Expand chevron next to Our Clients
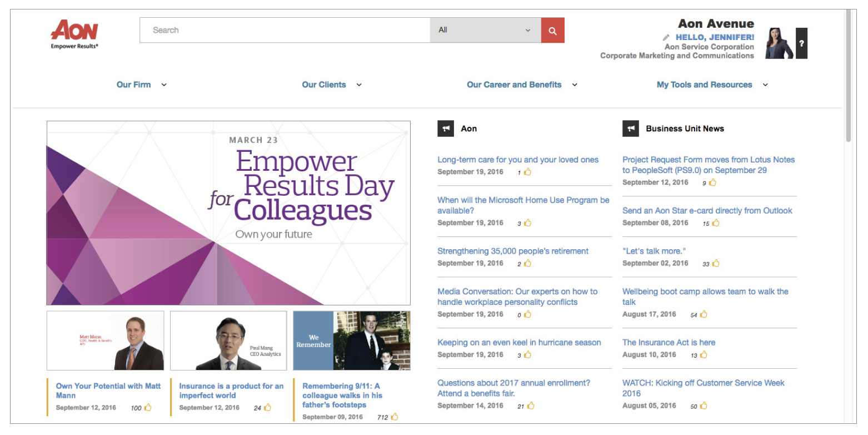868x435 pixels. [x=359, y=85]
